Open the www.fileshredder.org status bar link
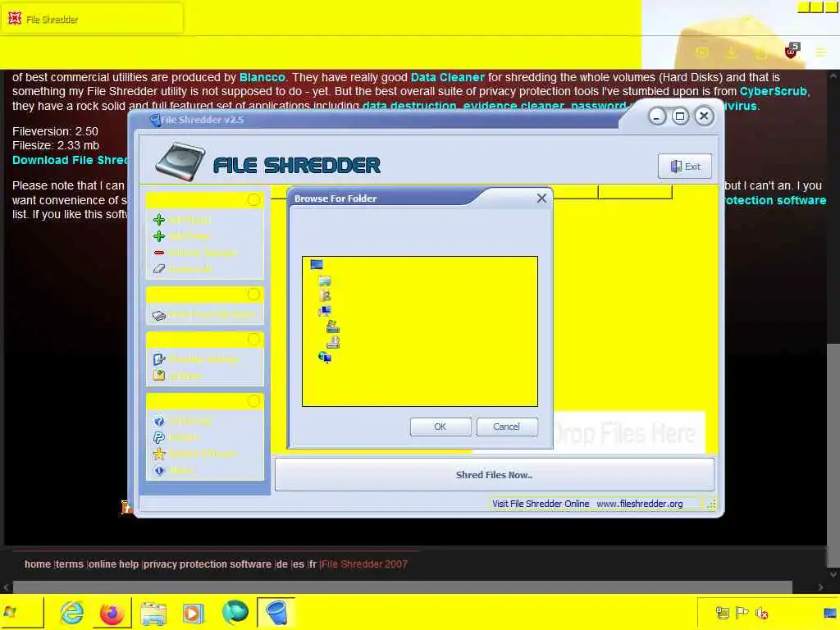Viewport: 840px width, 630px height. 640,504
